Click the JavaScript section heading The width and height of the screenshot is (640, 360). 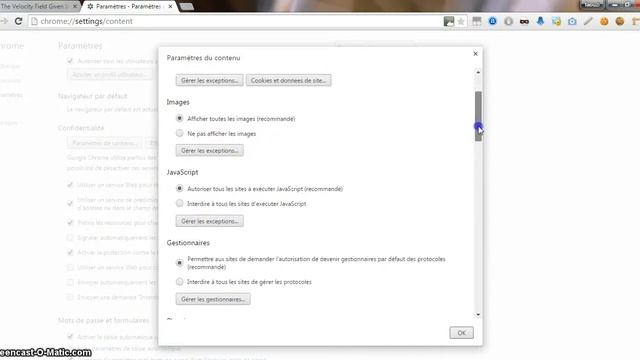[x=182, y=172]
